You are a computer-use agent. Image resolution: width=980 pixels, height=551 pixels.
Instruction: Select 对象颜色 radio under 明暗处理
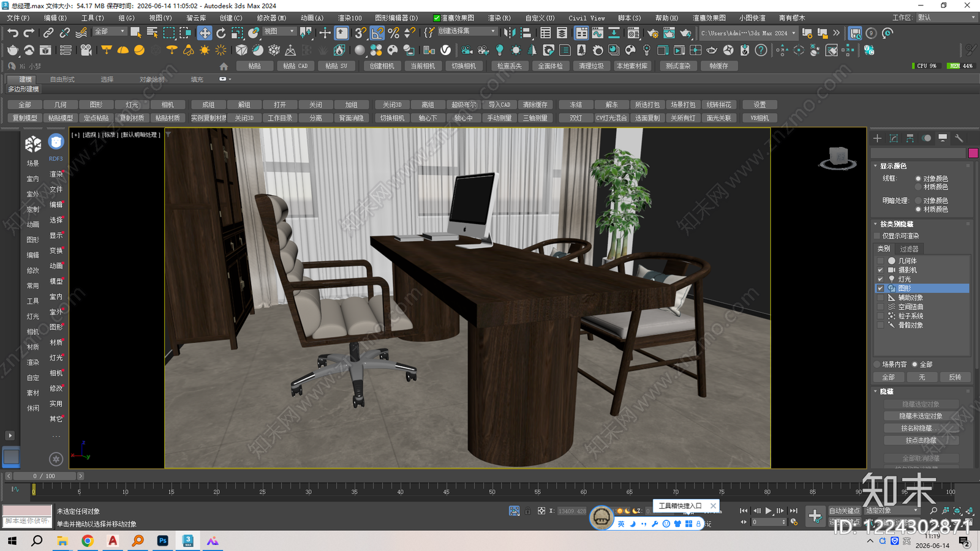pyautogui.click(x=918, y=200)
